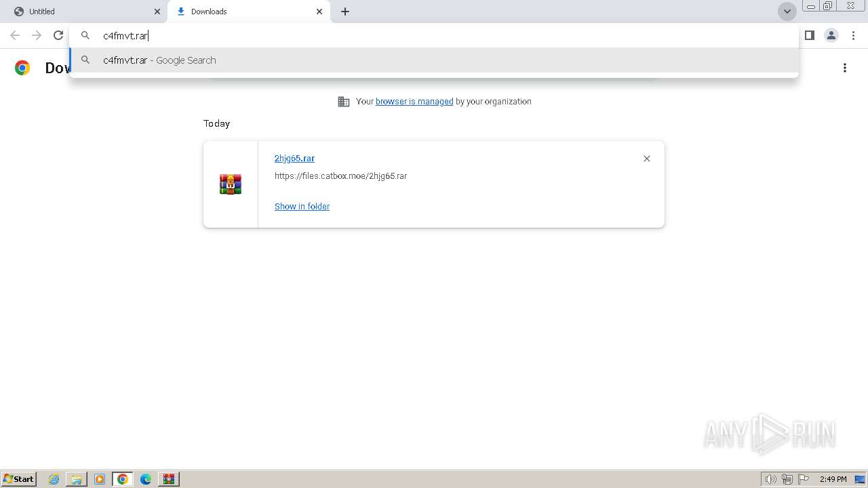Viewport: 868px width, 488px height.
Task: Remove 2hjg65.rar from downloads list
Action: [x=647, y=159]
